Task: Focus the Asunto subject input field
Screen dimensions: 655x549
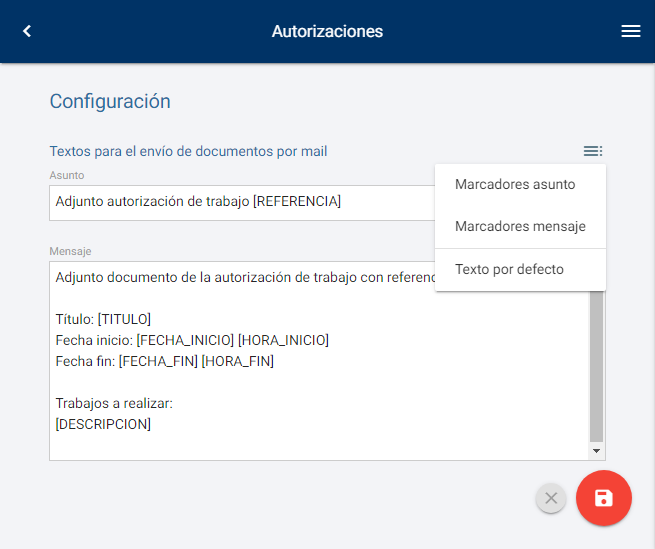Action: (240, 202)
